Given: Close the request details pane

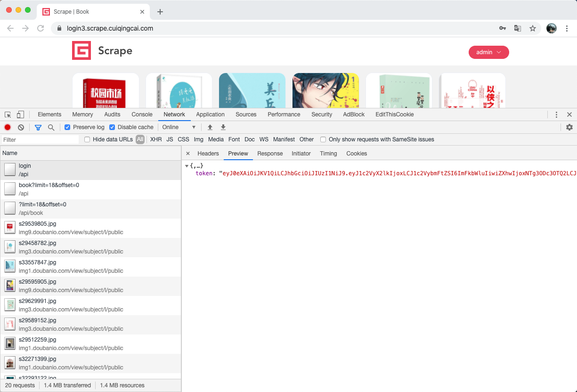Looking at the screenshot, I should 188,154.
